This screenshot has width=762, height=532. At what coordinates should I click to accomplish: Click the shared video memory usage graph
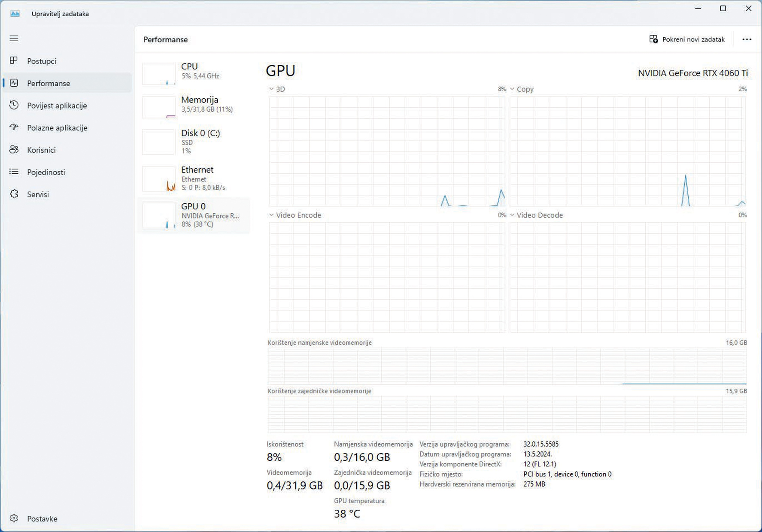pos(507,414)
